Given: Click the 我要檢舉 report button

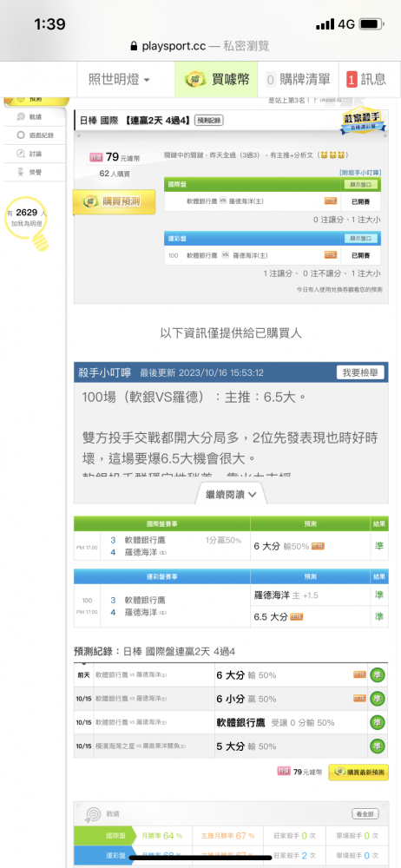Looking at the screenshot, I should point(360,372).
